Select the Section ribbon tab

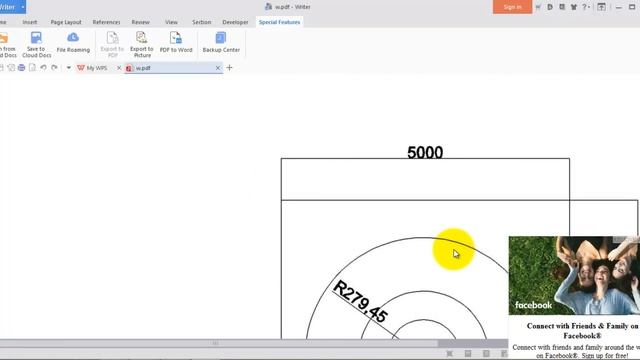pos(202,22)
